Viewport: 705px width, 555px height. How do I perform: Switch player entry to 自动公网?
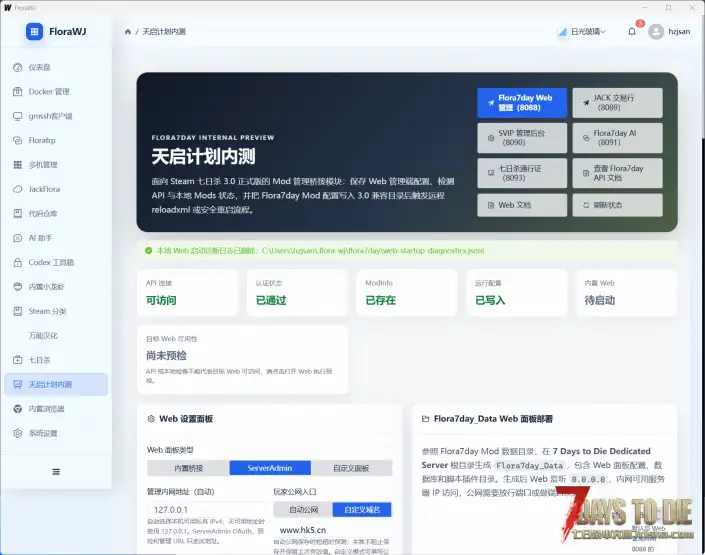point(303,510)
